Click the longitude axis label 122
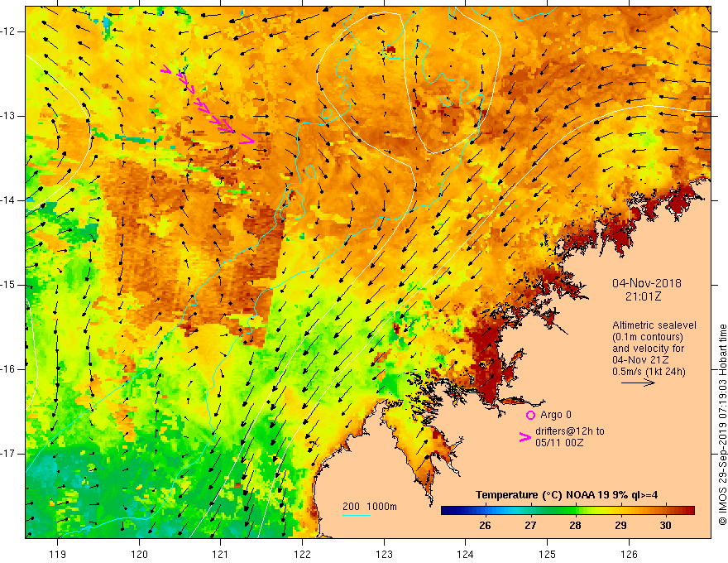The width and height of the screenshot is (728, 563). pyautogui.click(x=302, y=554)
